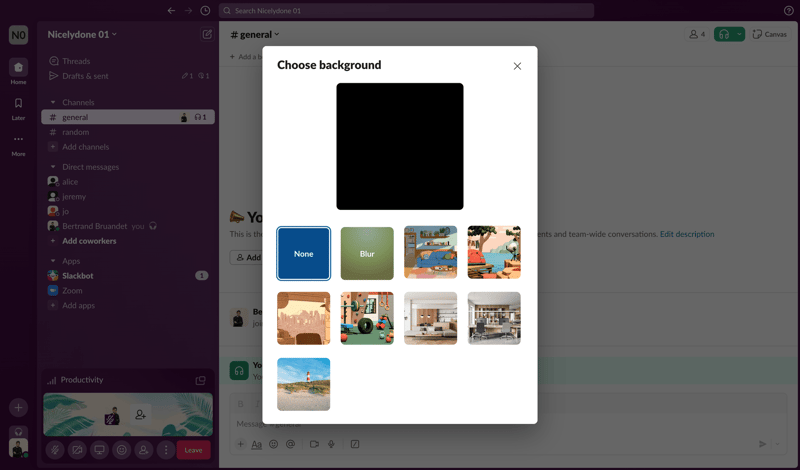Image resolution: width=800 pixels, height=470 pixels.
Task: Open the Later bookmark tab
Action: pyautogui.click(x=18, y=108)
